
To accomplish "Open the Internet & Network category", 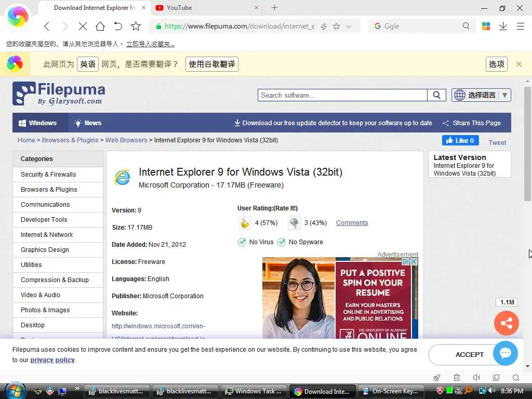I will point(58,235).
